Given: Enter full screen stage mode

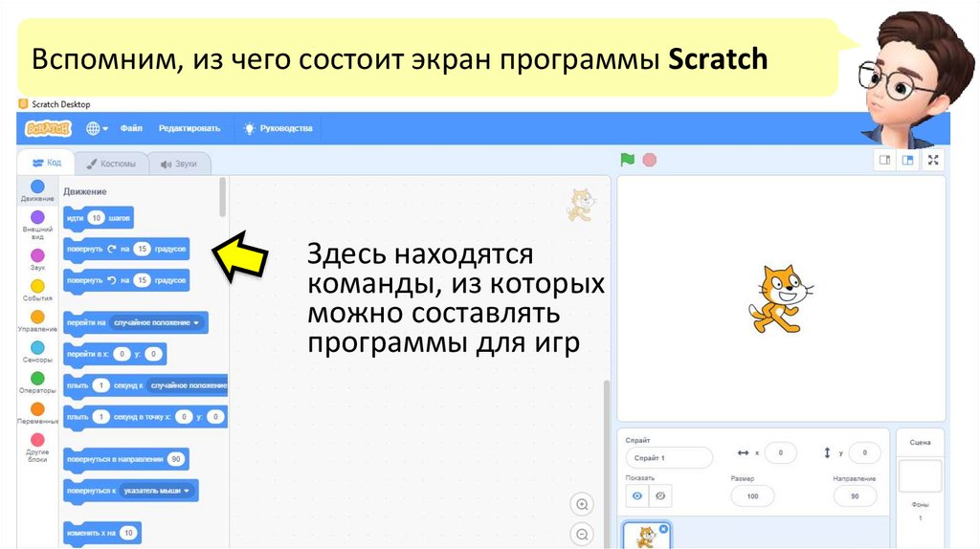Looking at the screenshot, I should pyautogui.click(x=933, y=161).
